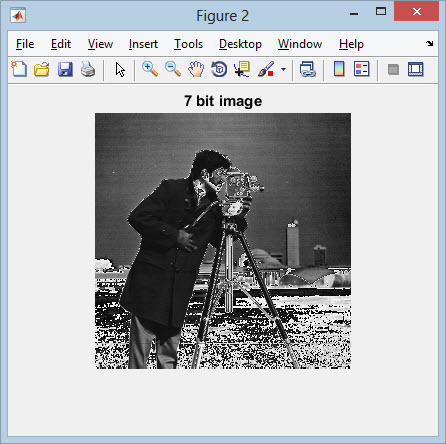
Task: Dock figure using the corner arrow
Action: [430, 43]
